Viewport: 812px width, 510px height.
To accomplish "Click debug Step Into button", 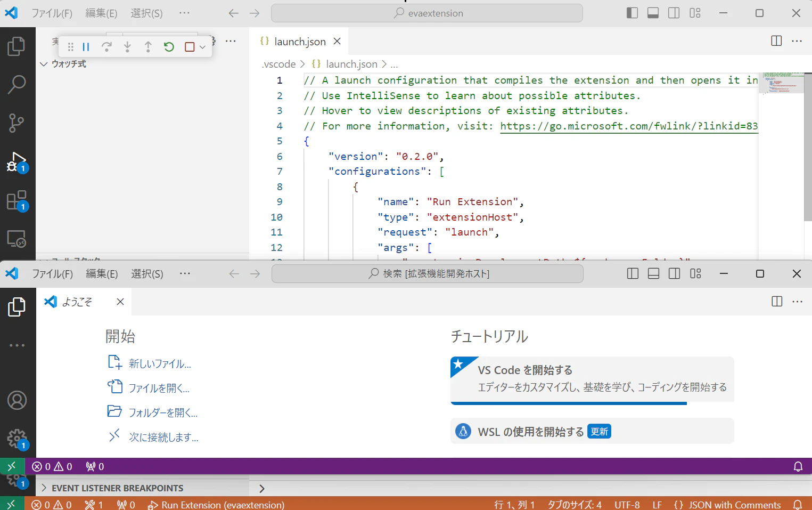I will (x=127, y=47).
